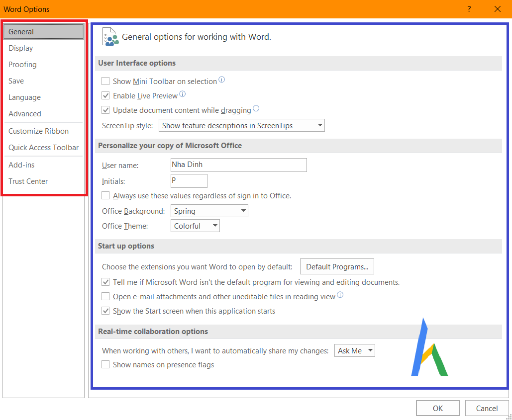Go to the Save category

pos(43,81)
